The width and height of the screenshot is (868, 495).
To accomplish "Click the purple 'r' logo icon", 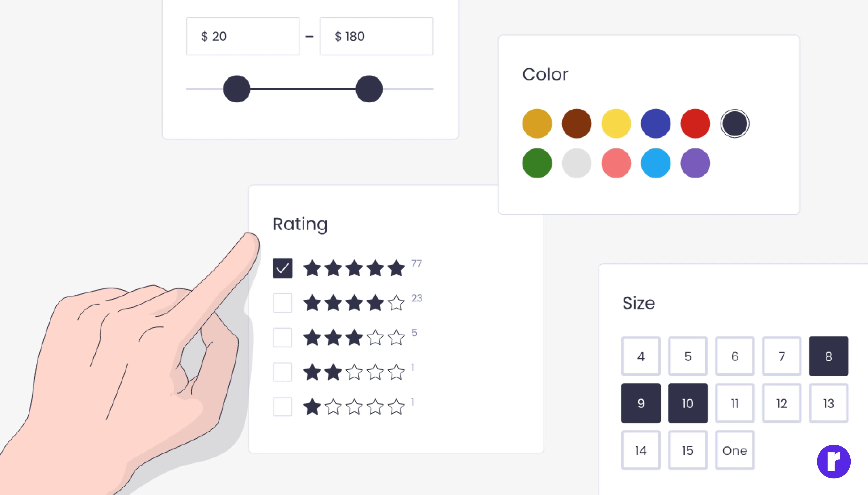I will (x=833, y=461).
